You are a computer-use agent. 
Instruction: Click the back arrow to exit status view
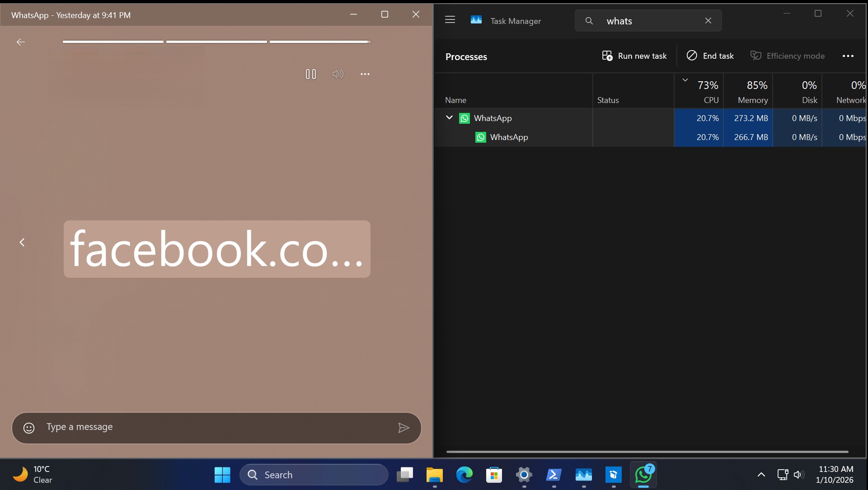[x=21, y=42]
